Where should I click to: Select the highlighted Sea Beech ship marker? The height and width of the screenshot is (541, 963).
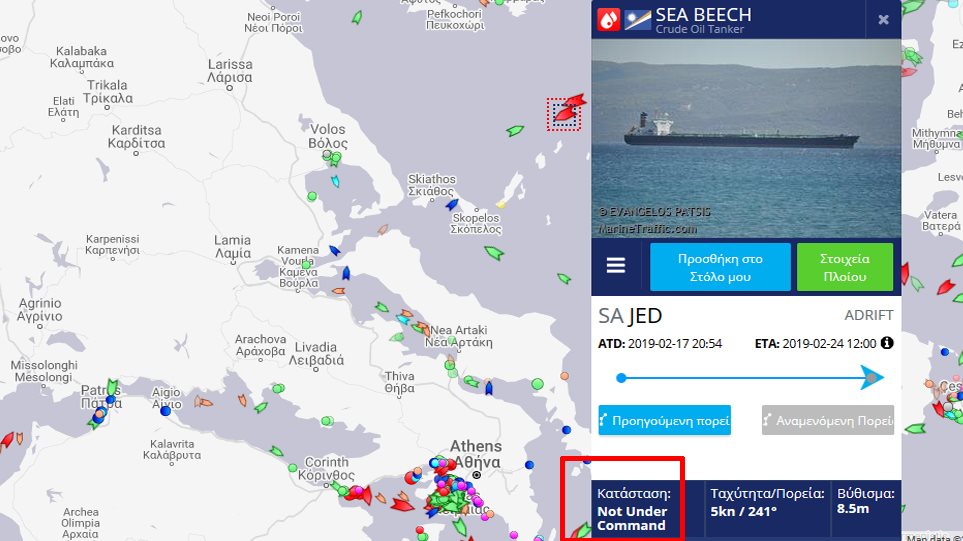(x=564, y=115)
